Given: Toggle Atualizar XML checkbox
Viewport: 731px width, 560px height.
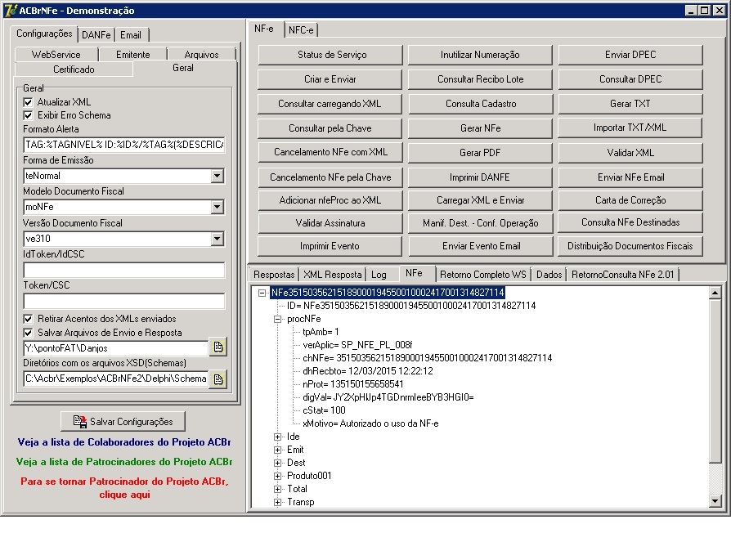Looking at the screenshot, I should 28,102.
